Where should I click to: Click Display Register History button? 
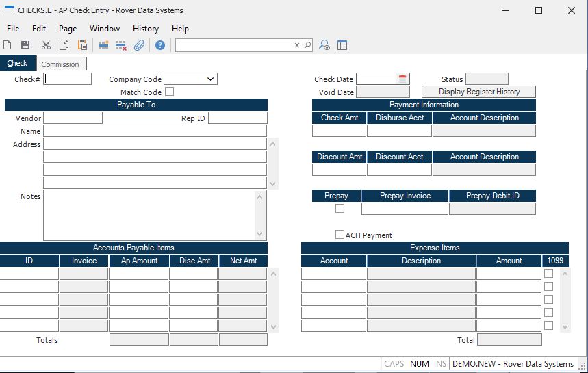[478, 92]
